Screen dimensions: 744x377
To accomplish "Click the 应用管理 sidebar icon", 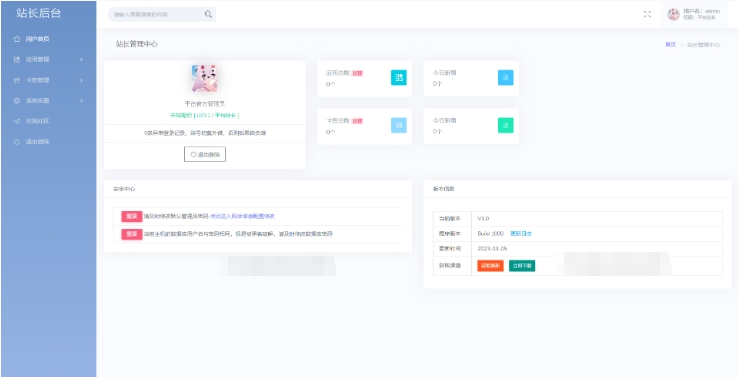I will [x=17, y=59].
